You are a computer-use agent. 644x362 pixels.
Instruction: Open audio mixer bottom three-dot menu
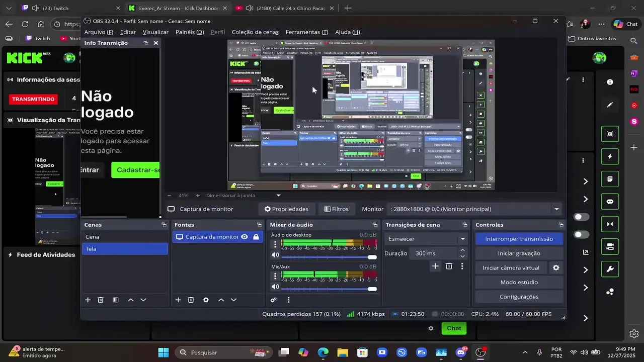click(288, 300)
